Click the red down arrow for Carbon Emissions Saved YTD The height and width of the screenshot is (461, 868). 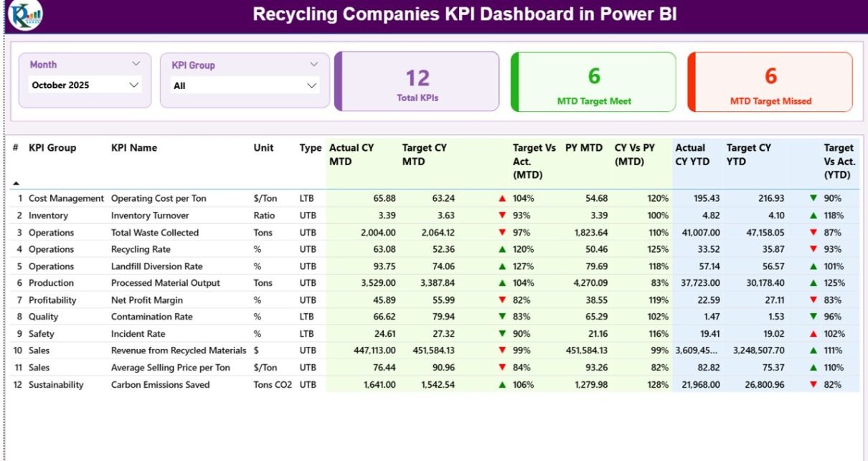pyautogui.click(x=813, y=385)
